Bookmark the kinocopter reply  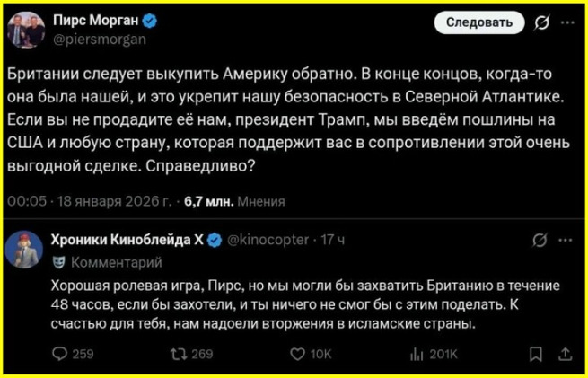(535, 354)
